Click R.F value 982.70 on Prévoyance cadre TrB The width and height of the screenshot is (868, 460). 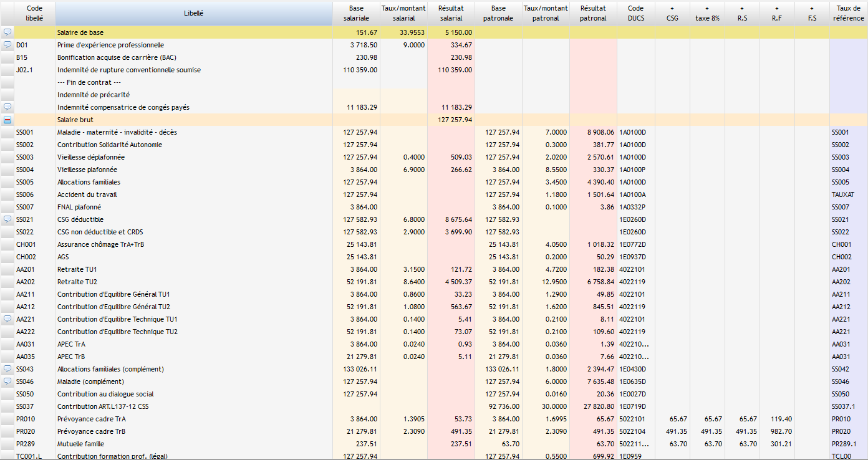click(782, 431)
